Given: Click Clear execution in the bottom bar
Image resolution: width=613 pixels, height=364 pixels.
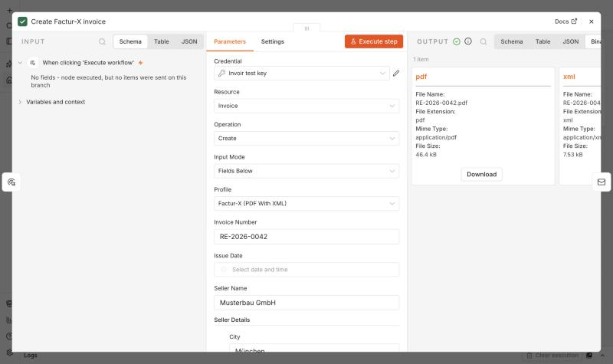Looking at the screenshot, I should point(552,356).
